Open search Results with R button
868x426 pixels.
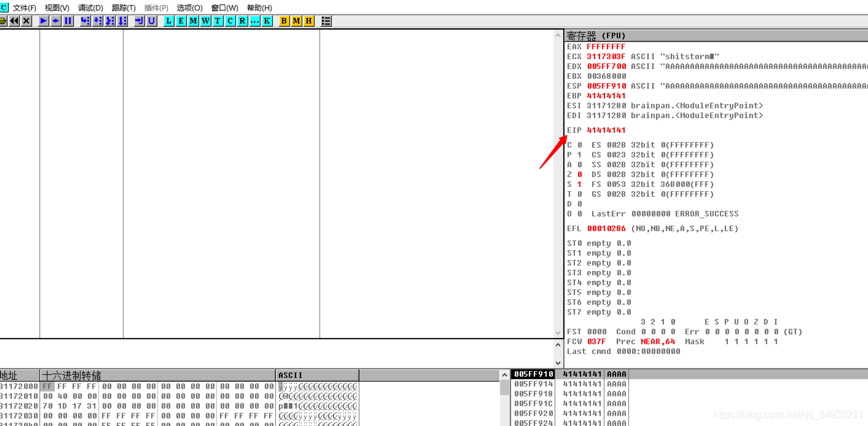(243, 21)
